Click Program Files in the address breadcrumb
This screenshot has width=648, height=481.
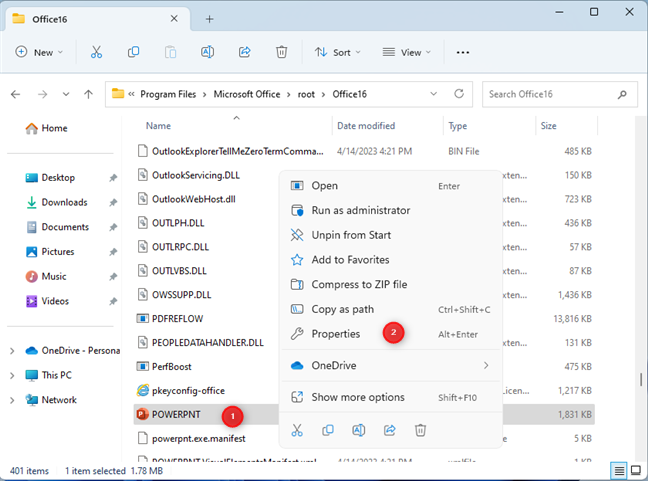pos(168,94)
